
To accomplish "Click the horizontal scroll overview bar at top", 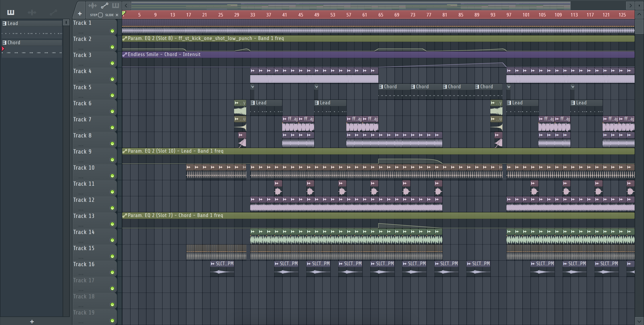I will (x=350, y=5).
